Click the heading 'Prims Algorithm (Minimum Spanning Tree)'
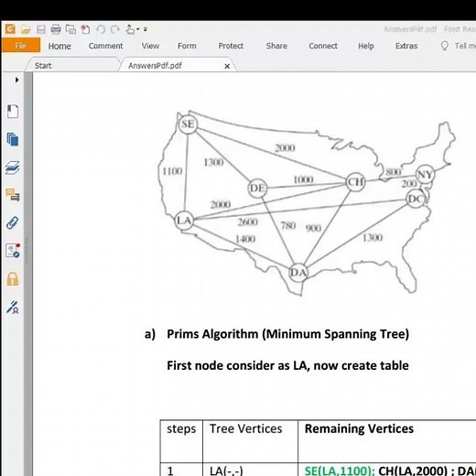The height and width of the screenshot is (476, 476). (287, 334)
